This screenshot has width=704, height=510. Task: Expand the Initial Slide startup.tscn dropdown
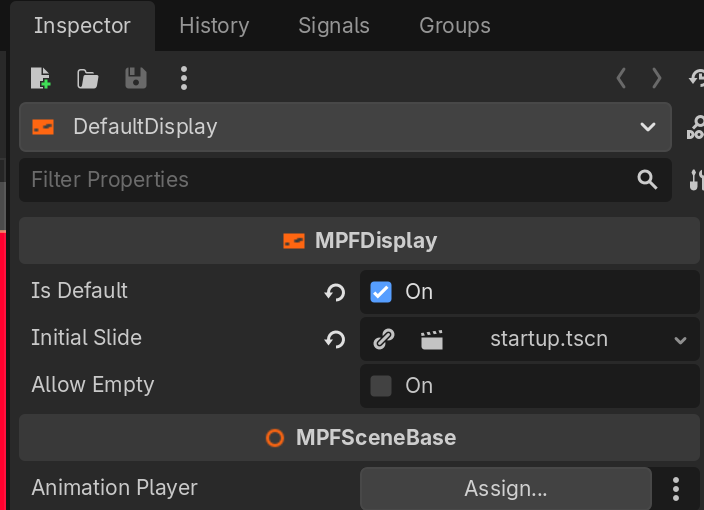[680, 340]
